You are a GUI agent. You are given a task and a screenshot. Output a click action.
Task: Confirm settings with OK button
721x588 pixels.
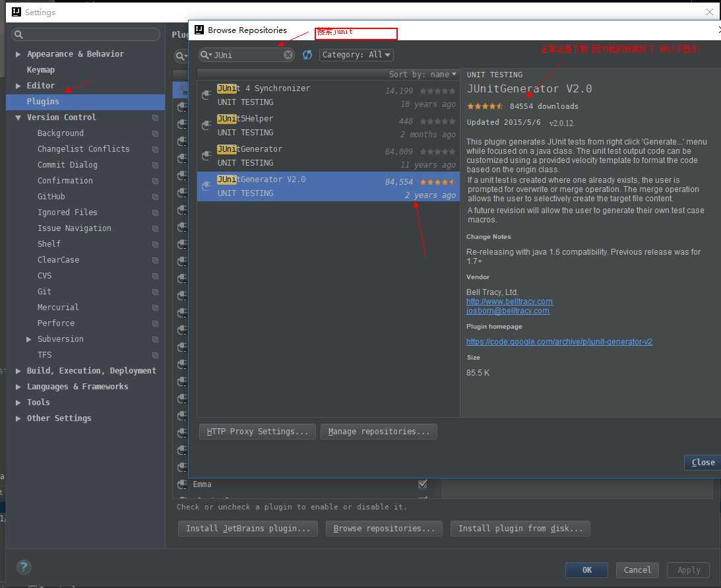pyautogui.click(x=586, y=570)
